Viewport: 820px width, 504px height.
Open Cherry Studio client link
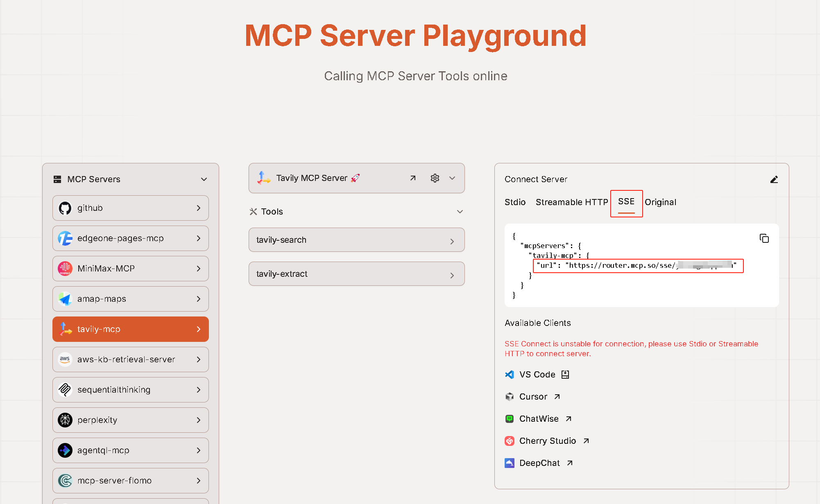click(548, 441)
